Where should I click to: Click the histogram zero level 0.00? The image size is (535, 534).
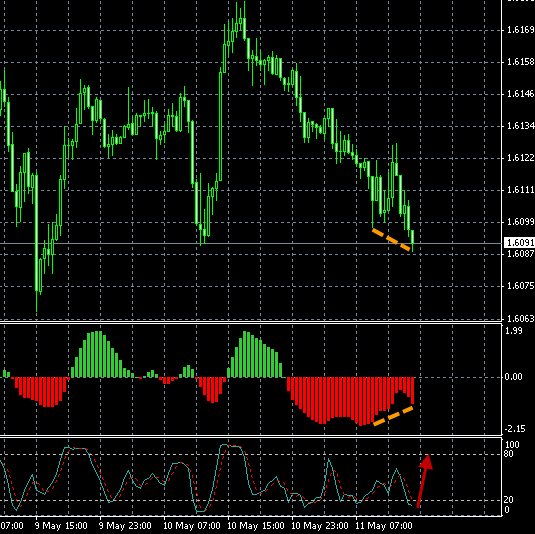click(x=515, y=377)
